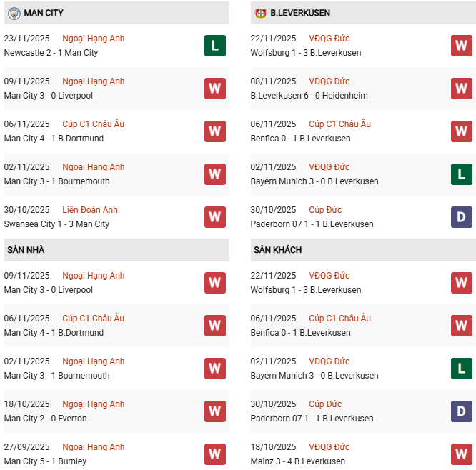Click L badge in Sân Khách section
Image resolution: width=476 pixels, height=470 pixels.
pyautogui.click(x=462, y=369)
